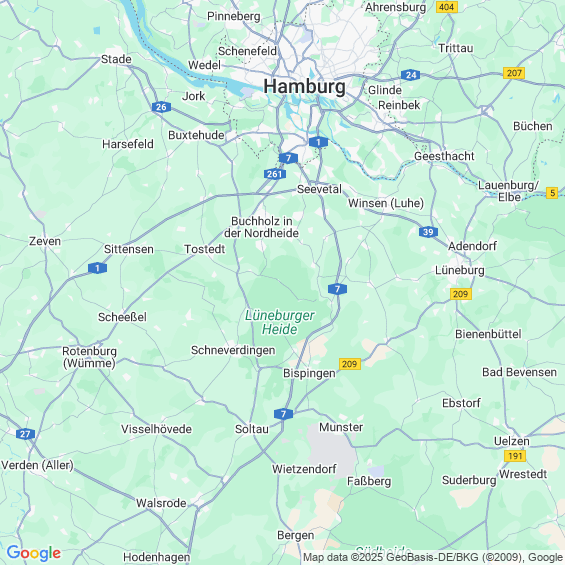The image size is (565, 565).
Task: Click the A27 highway shield near Verden
Action: 25,434
